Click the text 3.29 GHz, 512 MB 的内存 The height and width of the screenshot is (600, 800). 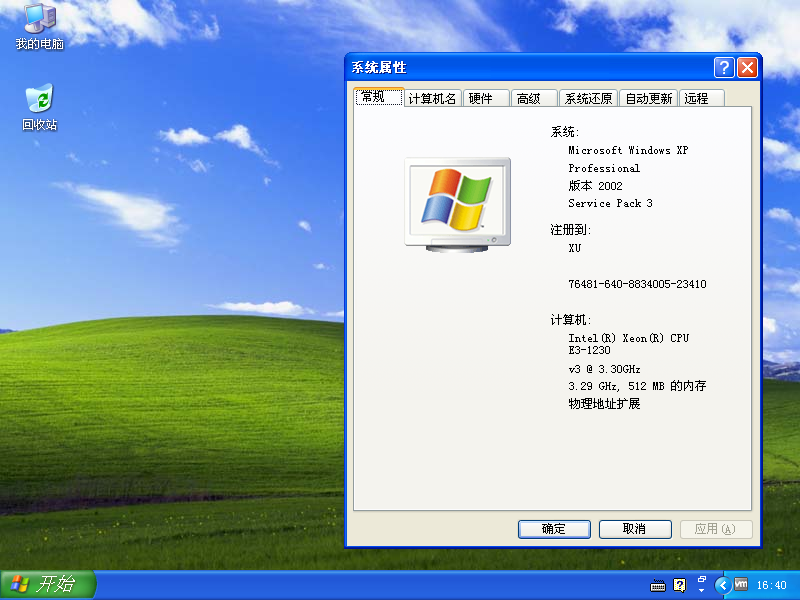click(637, 386)
